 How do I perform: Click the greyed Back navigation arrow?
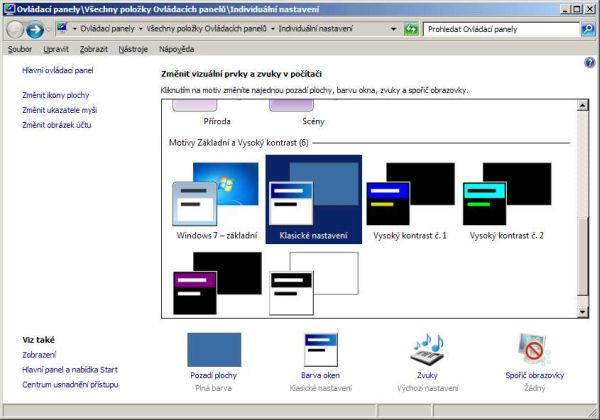[x=15, y=30]
